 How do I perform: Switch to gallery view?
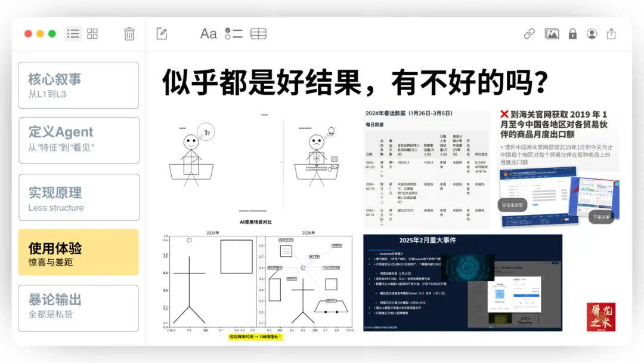click(92, 34)
